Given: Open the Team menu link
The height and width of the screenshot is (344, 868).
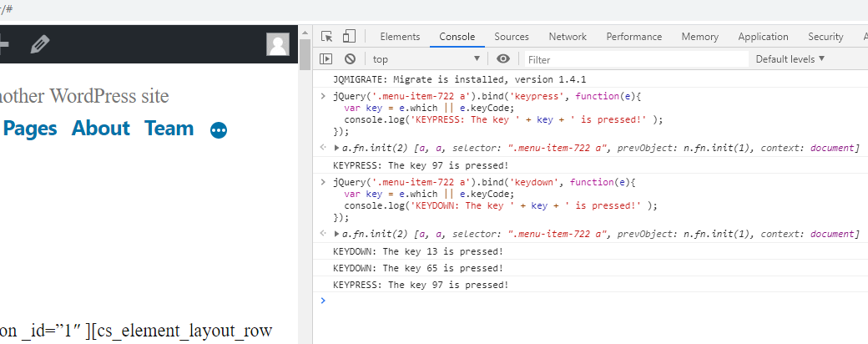Looking at the screenshot, I should point(169,129).
